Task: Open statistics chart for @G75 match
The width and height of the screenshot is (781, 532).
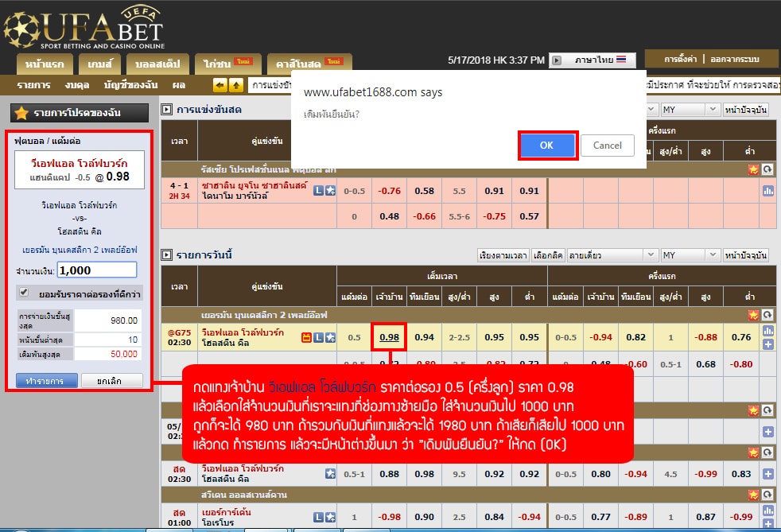Action: point(768,330)
